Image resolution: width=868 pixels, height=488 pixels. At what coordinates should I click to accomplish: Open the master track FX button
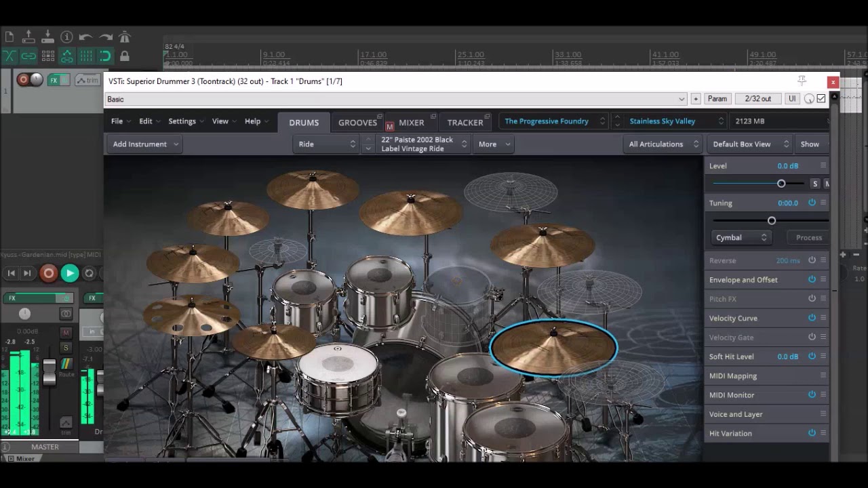coord(12,298)
